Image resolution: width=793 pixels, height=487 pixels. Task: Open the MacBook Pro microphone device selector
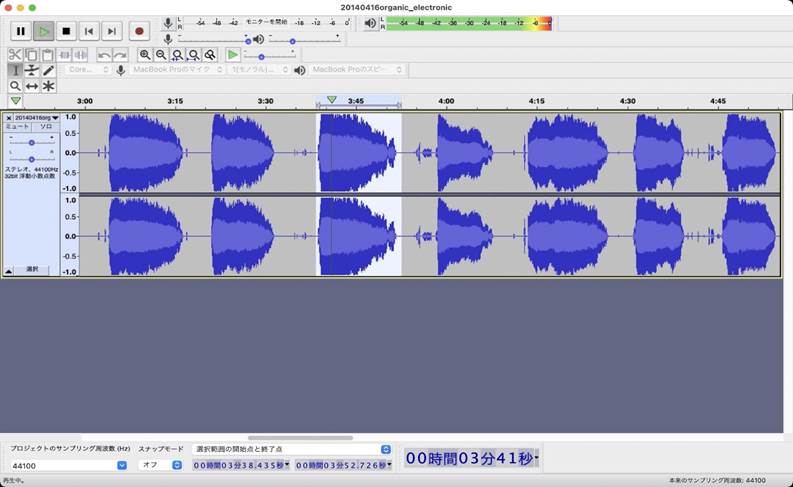coord(172,70)
